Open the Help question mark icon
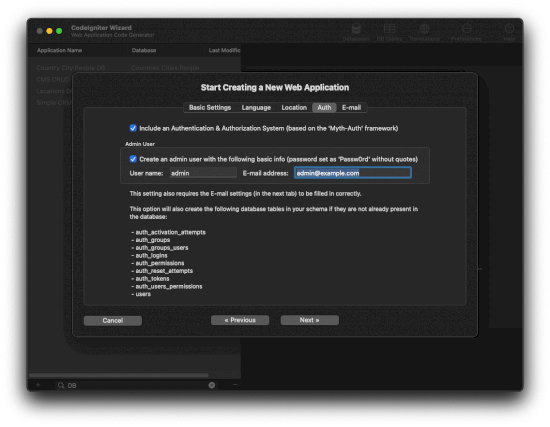Viewport: 550px width, 427px height. click(509, 32)
